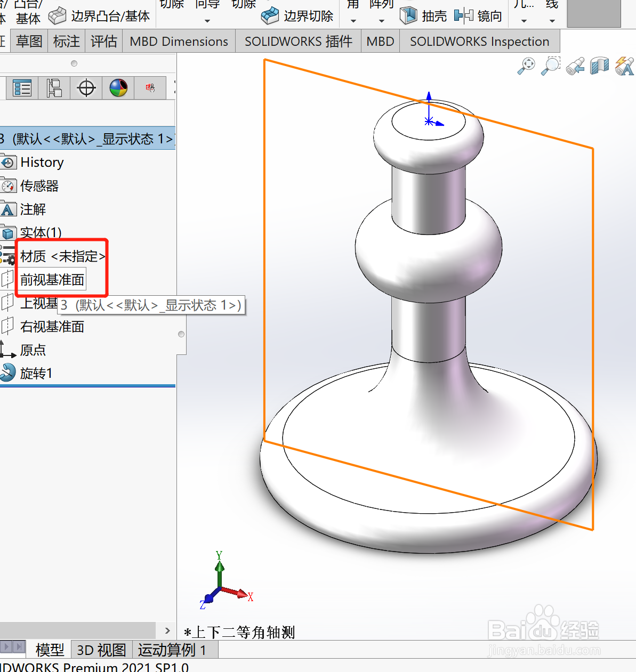Screen dimensions: 636x672
Task: Open the FeatureManager design tree tab
Action: 21,88
